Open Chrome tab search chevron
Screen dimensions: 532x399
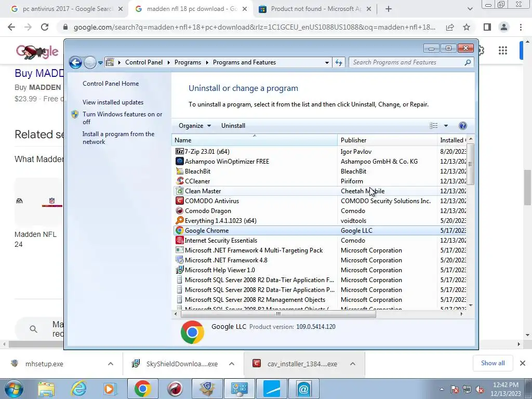tap(470, 9)
